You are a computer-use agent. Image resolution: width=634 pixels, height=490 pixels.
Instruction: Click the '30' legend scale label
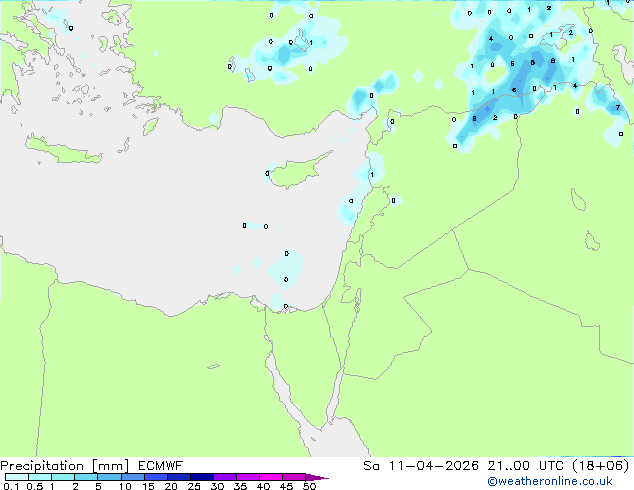point(217,486)
